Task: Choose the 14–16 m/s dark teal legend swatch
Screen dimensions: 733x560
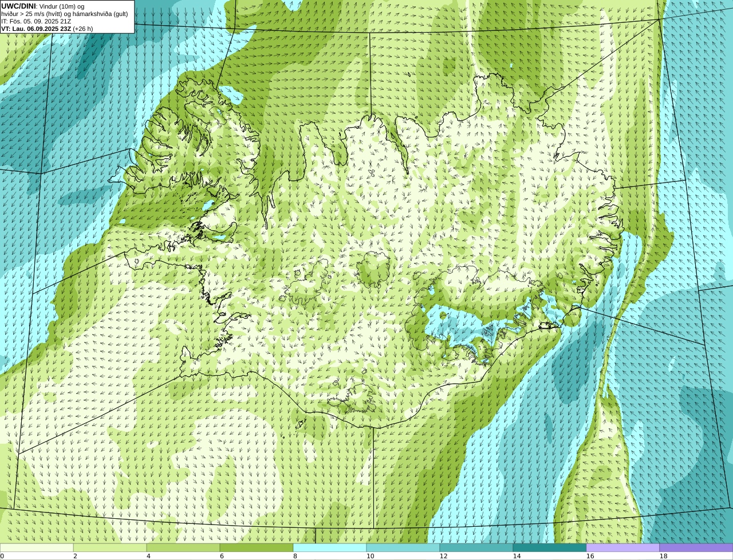Action: (550, 548)
